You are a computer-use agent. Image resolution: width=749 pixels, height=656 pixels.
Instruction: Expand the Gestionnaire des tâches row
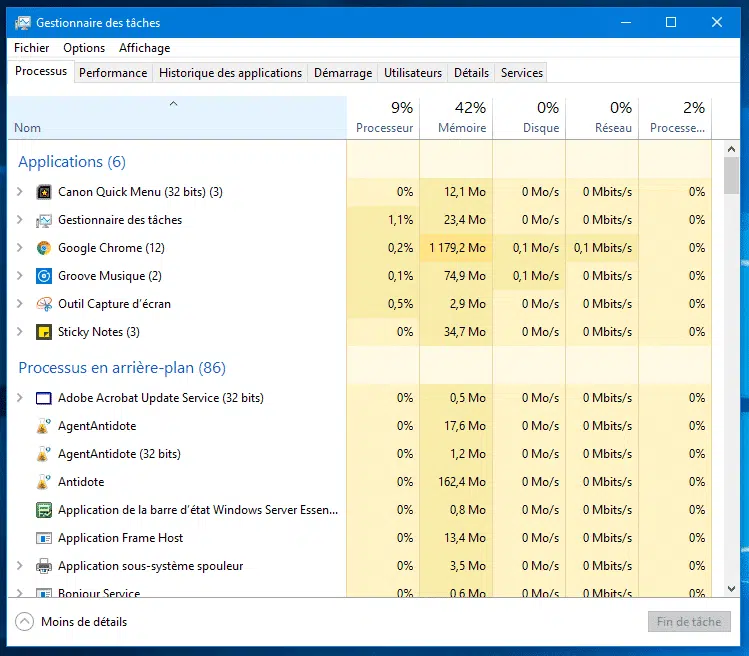point(20,220)
